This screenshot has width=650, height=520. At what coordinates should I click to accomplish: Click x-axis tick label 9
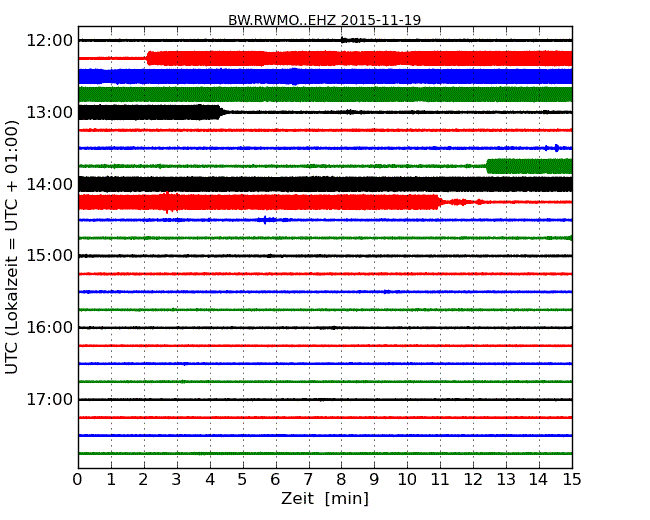374,479
